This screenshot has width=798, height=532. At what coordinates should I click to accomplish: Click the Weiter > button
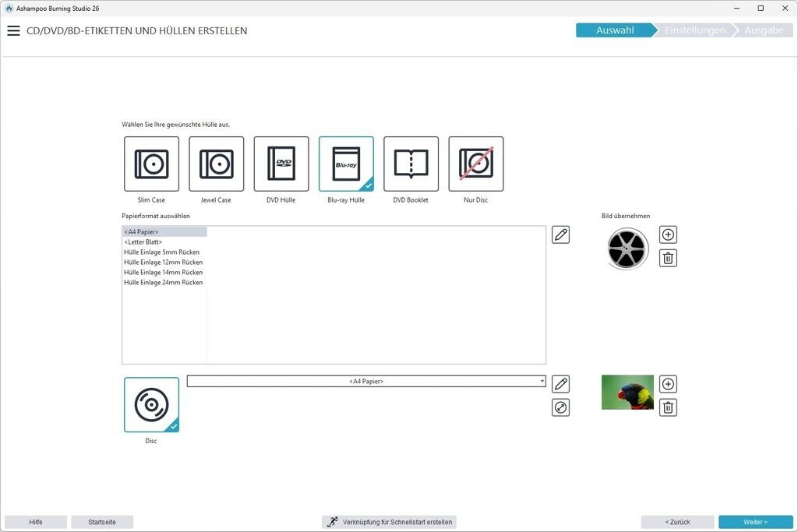tap(755, 522)
